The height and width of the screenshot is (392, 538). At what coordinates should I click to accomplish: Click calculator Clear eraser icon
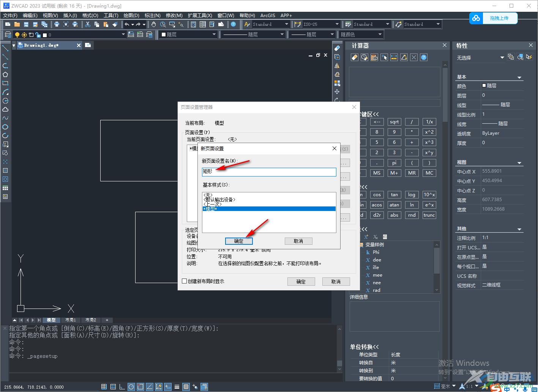[x=355, y=57]
